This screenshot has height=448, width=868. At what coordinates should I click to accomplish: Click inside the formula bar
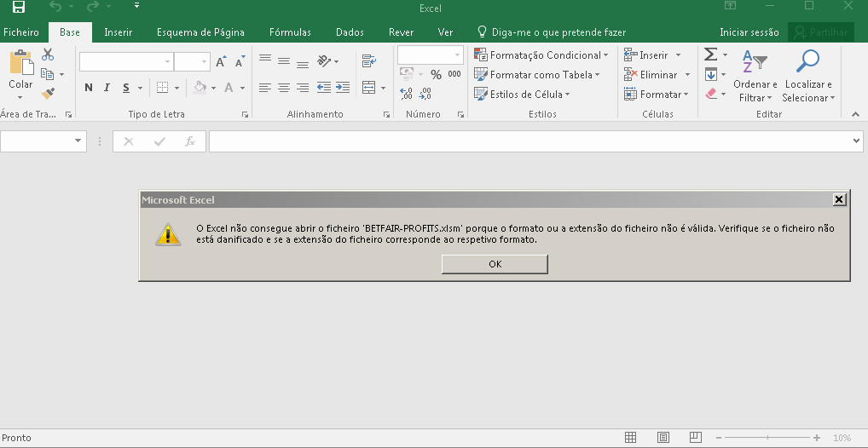tap(535, 141)
